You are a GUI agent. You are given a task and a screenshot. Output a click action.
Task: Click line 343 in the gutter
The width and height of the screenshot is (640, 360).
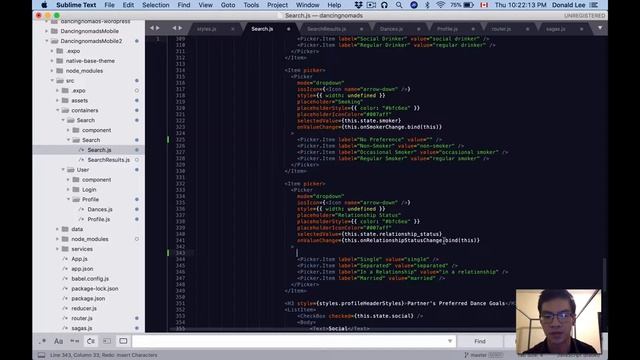click(x=180, y=253)
